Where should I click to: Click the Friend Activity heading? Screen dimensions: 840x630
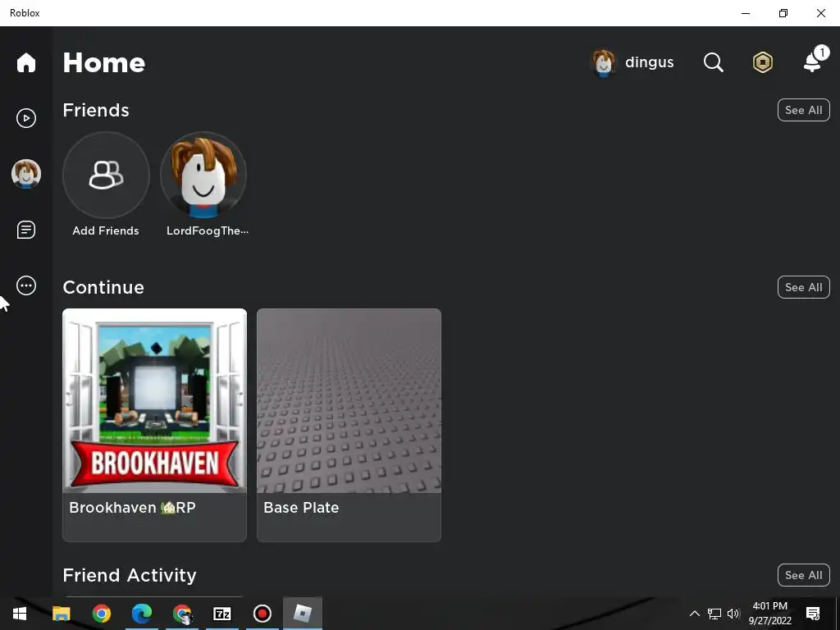tap(130, 575)
